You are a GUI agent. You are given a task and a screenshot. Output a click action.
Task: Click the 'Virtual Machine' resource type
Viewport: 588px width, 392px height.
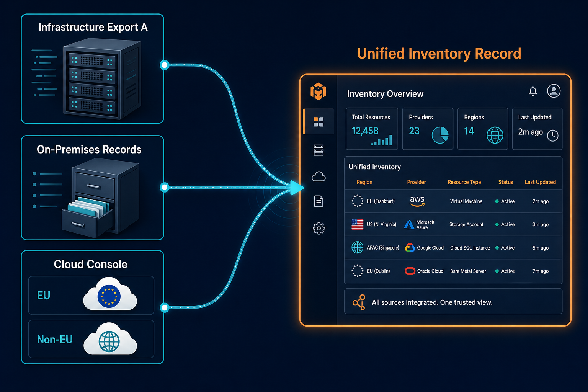point(466,201)
